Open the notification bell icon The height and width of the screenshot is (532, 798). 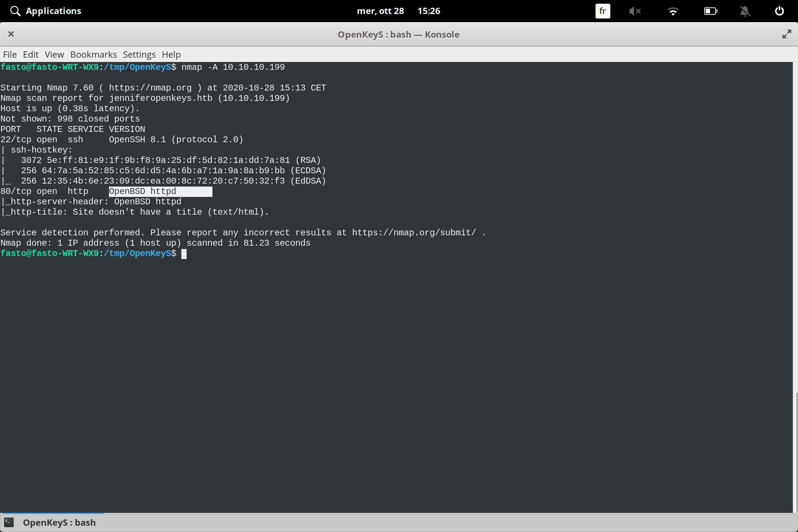pyautogui.click(x=745, y=11)
